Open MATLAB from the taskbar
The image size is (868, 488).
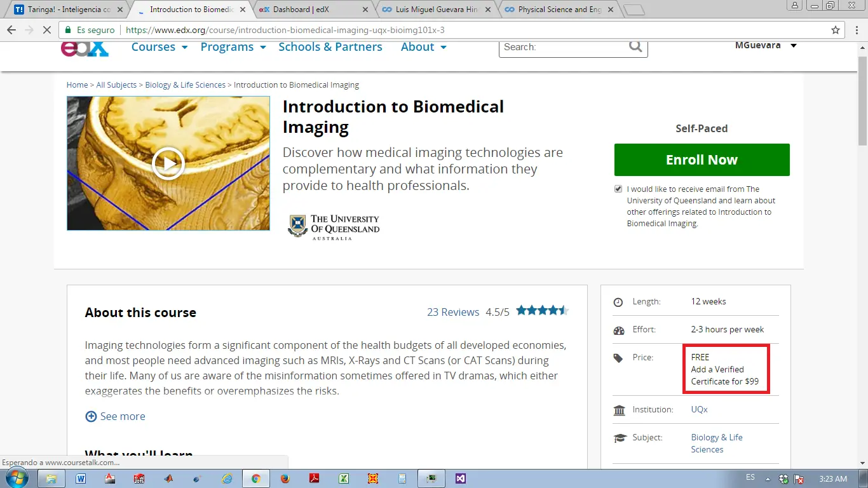[x=168, y=478]
